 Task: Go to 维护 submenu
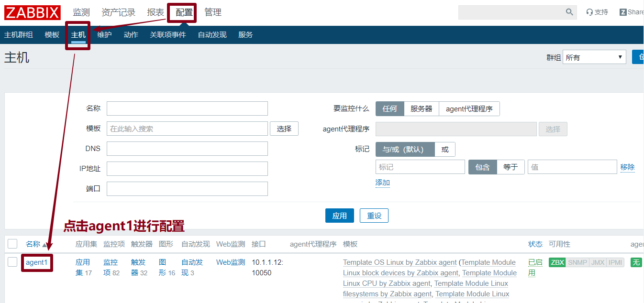pos(105,35)
